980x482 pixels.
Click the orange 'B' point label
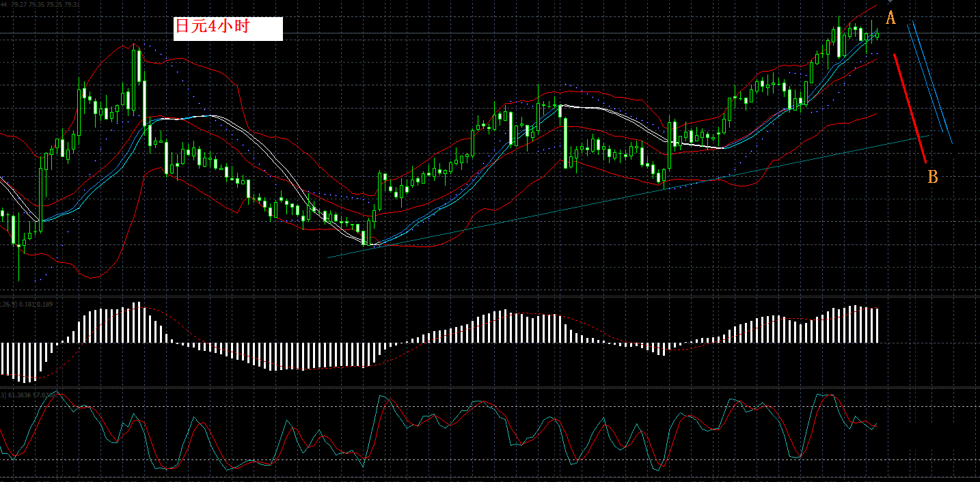tap(933, 178)
